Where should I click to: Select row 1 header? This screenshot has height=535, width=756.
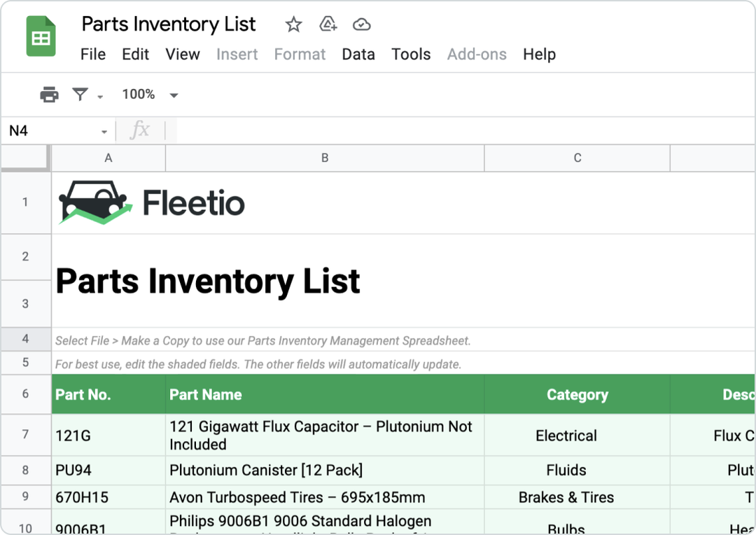[26, 202]
